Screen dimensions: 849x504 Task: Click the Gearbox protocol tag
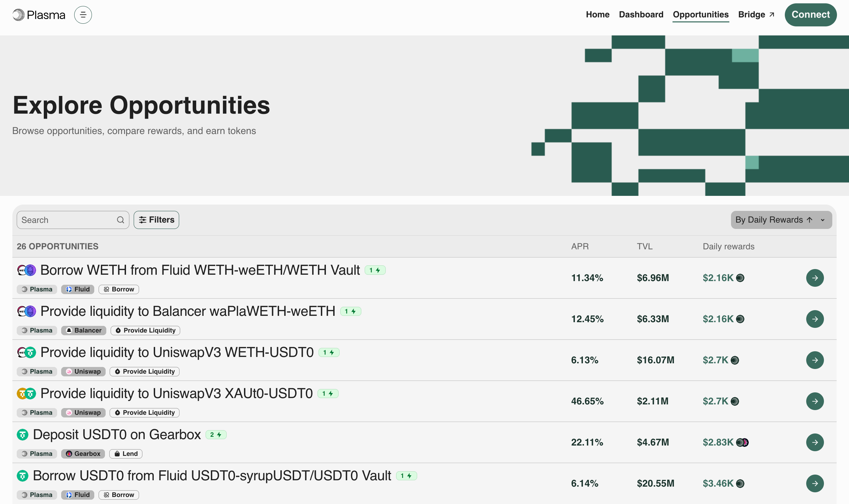[x=83, y=454]
